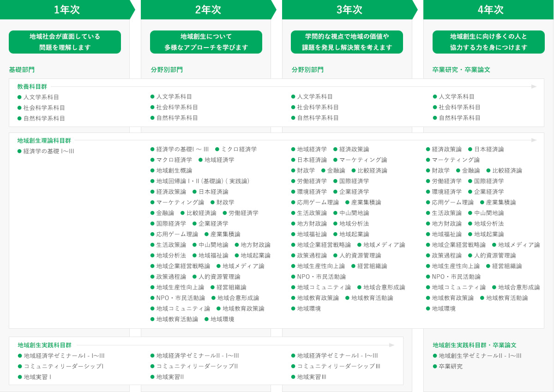Click the 基礎部門 label

click(22, 70)
